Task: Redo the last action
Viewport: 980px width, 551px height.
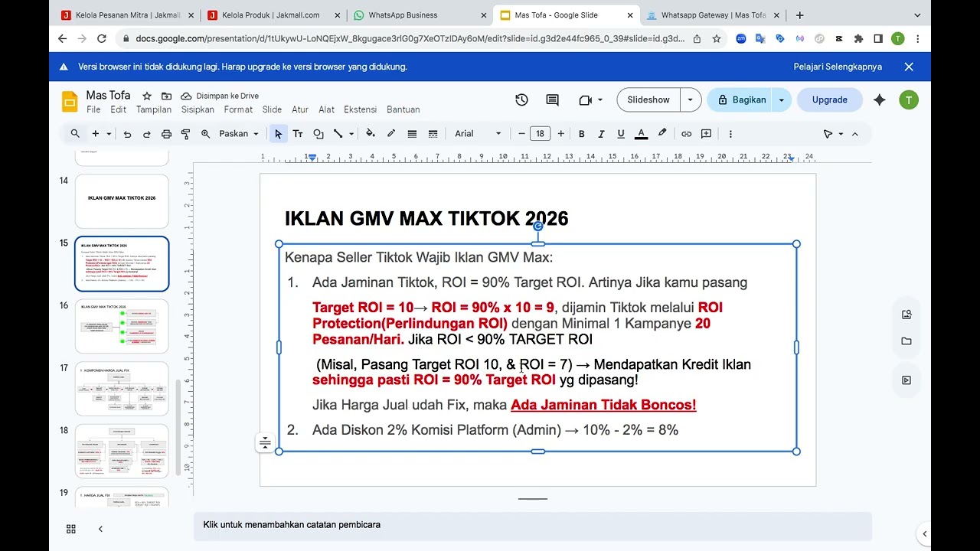Action: 146,134
